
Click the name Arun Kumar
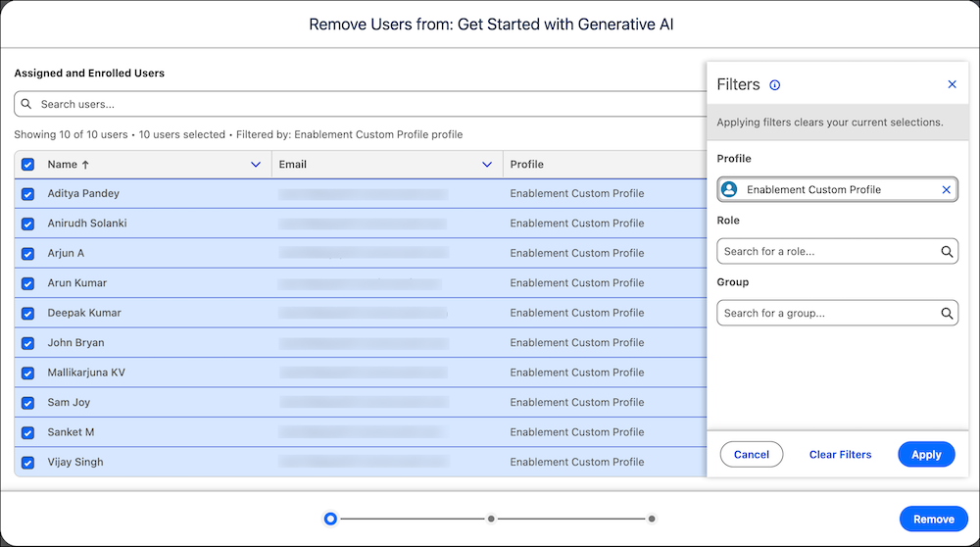click(76, 283)
